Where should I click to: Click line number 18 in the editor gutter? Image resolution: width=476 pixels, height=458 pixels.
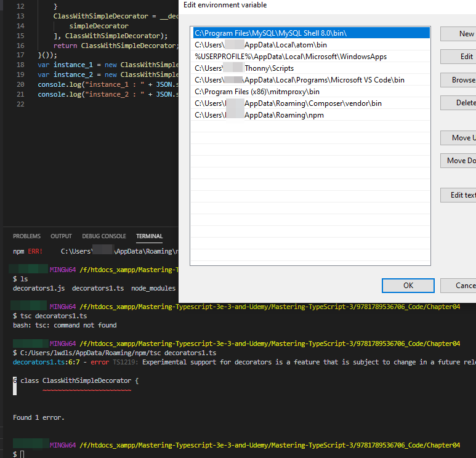[x=20, y=65]
